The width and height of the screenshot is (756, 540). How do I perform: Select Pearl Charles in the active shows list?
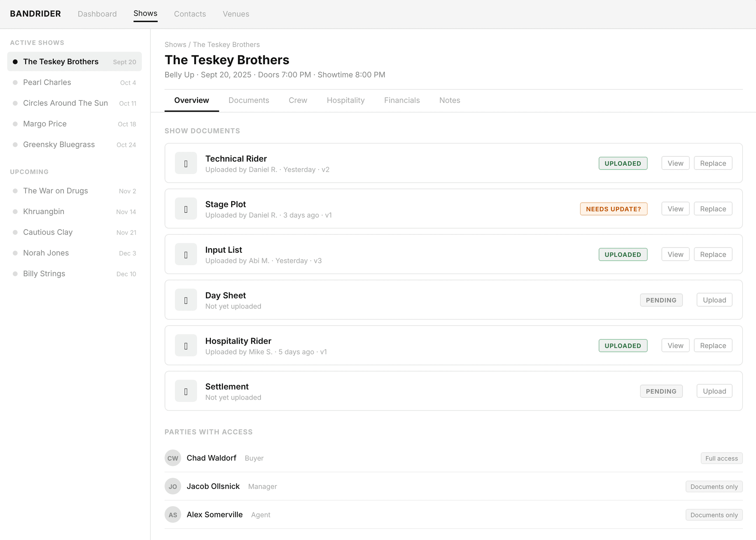coord(47,82)
